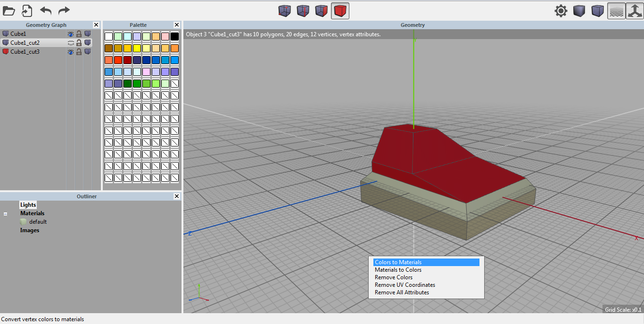The height and width of the screenshot is (324, 644).
Task: Toggle the axes display icon
Action: tap(635, 11)
